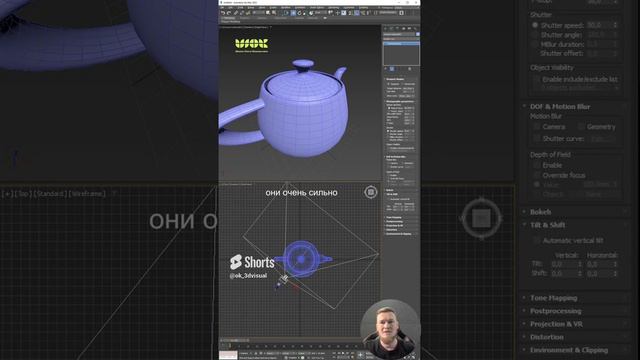Activate the Select Object tool
Screen dimensions: 640x360
click(268, 13)
